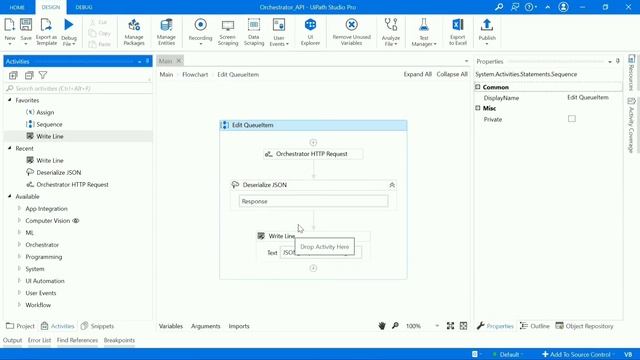
Task: Click Collapse All icon in Activities panel
Action: tap(29, 75)
